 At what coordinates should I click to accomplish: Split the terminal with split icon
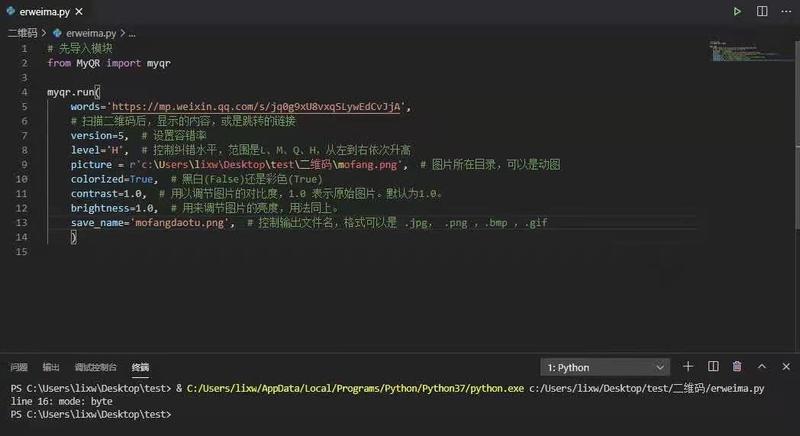pos(713,366)
